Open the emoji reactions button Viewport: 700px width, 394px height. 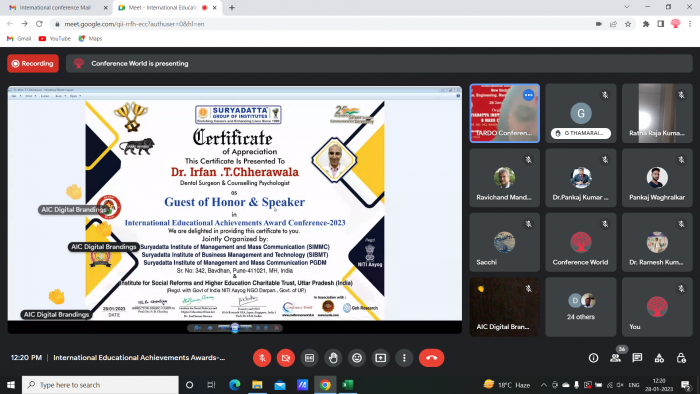(357, 358)
